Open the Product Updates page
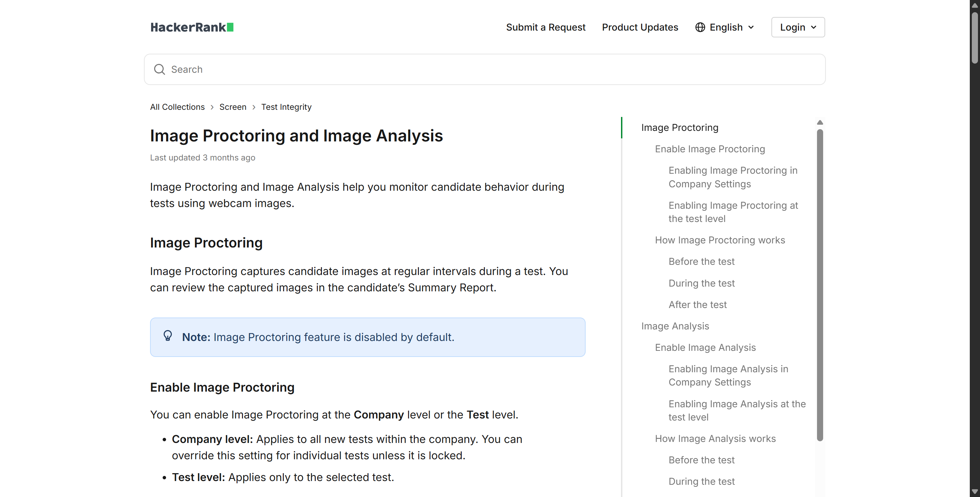The image size is (980, 497). (x=640, y=27)
